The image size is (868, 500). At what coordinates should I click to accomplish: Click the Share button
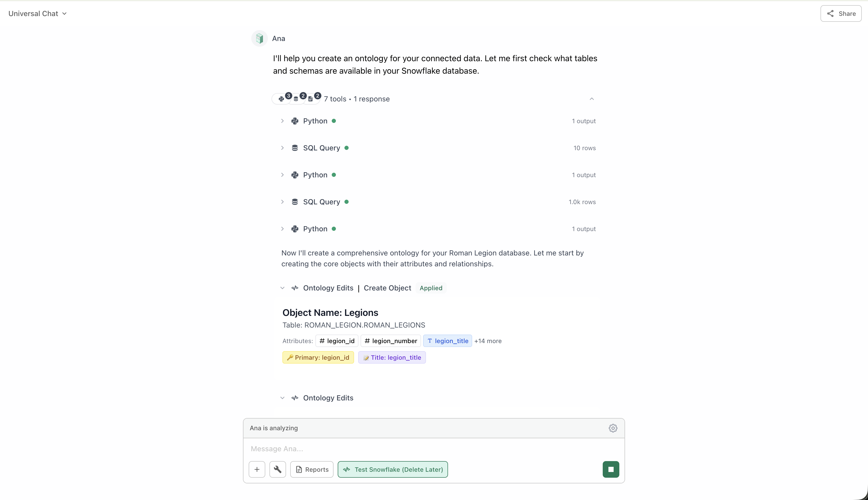(x=840, y=13)
